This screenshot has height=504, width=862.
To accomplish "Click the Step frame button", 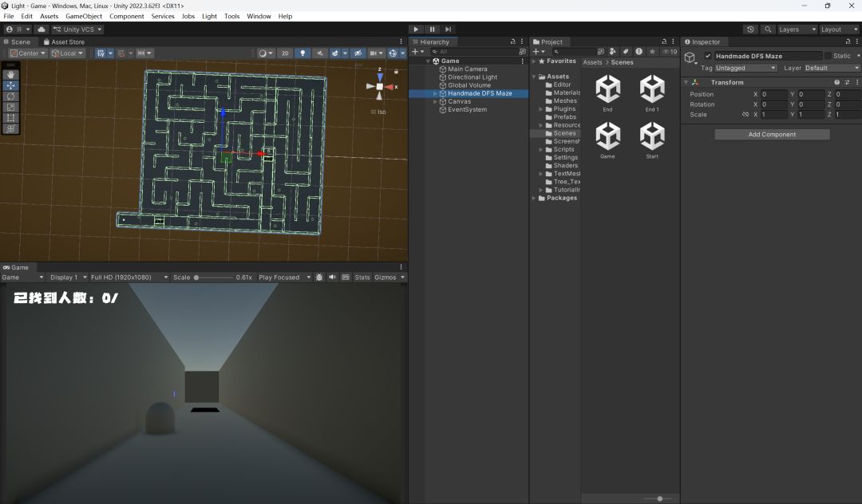I will click(x=448, y=29).
